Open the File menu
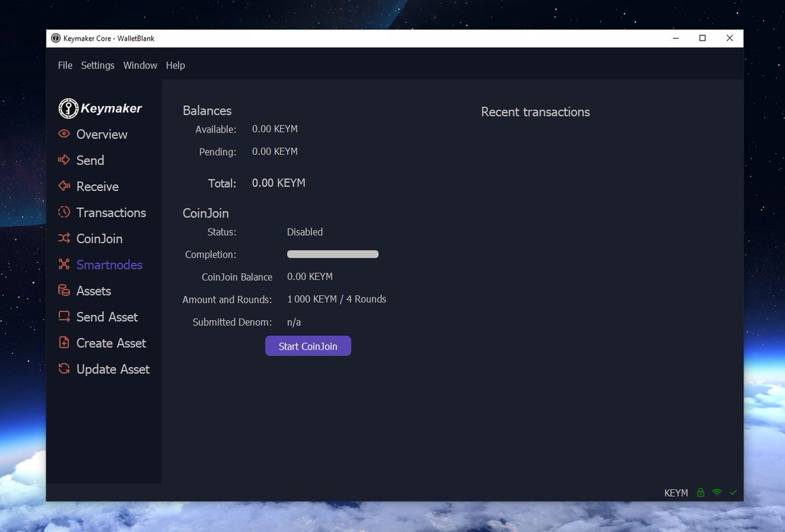 pos(65,65)
